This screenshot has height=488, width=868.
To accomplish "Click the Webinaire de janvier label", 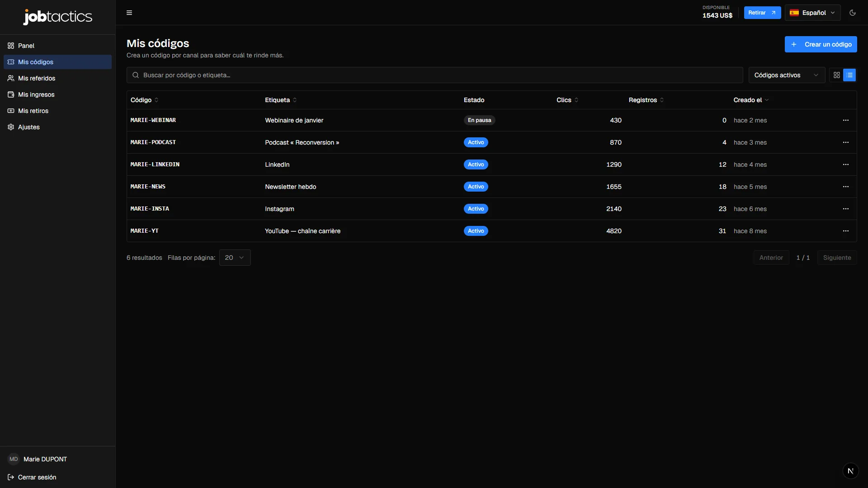I will point(294,120).
